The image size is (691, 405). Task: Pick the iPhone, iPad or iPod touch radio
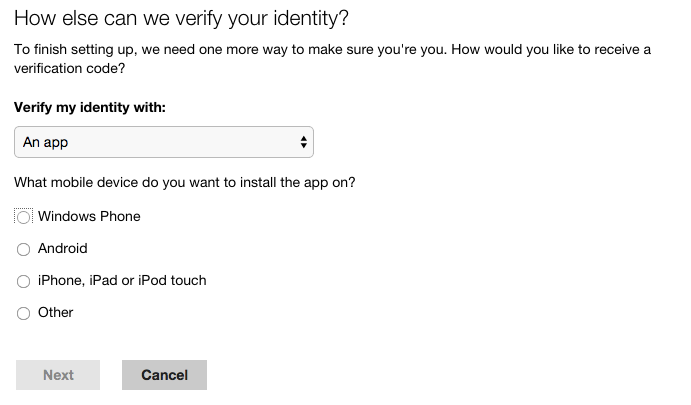24,281
